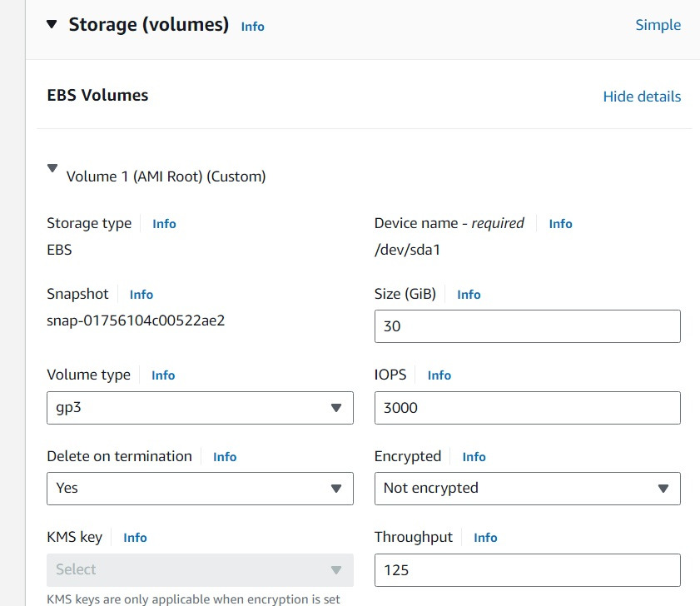Collapse Volume 1 (AMI Root) details
700x606 pixels.
tap(53, 170)
